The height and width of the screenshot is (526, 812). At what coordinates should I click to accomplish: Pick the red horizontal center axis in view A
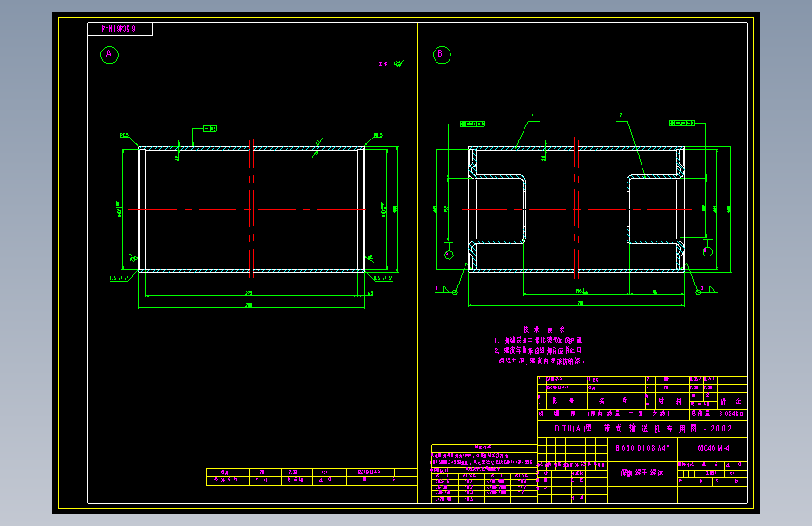click(x=247, y=209)
